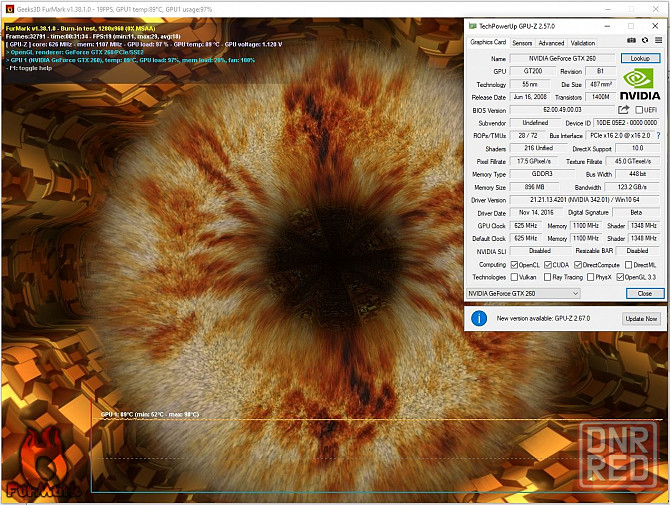Click the DirectX Support field 10.0

click(637, 148)
